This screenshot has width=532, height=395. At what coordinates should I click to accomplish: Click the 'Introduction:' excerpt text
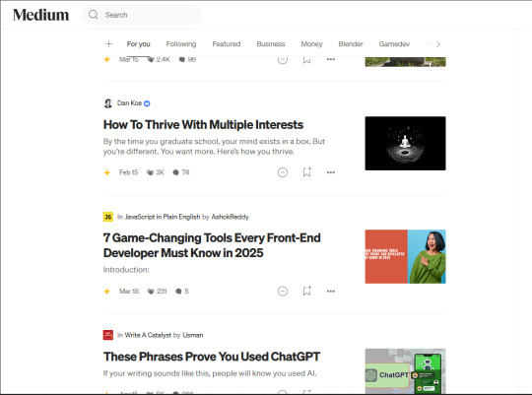click(126, 270)
